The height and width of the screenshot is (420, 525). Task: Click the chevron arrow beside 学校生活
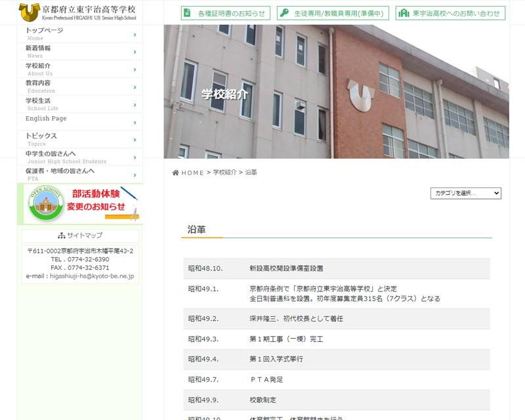[135, 104]
